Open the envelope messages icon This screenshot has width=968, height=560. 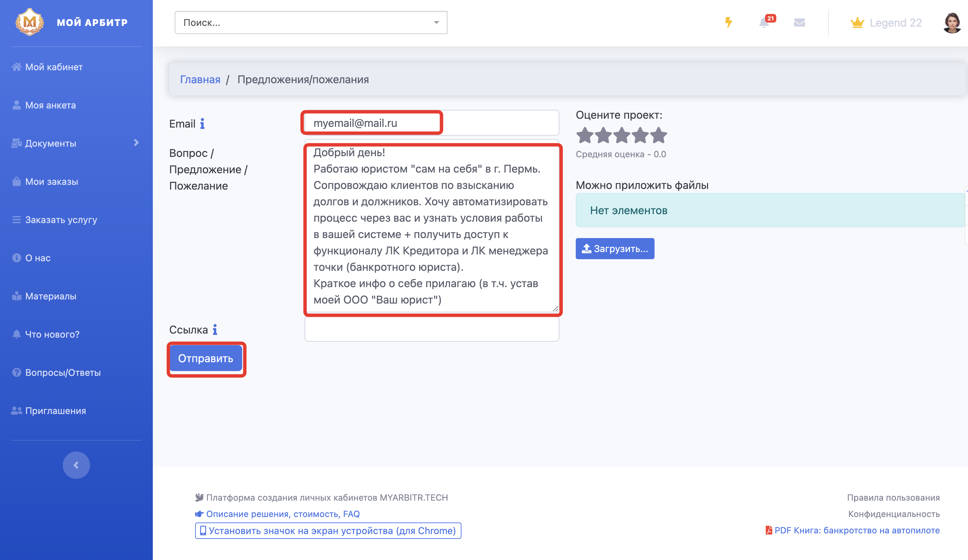pos(800,23)
